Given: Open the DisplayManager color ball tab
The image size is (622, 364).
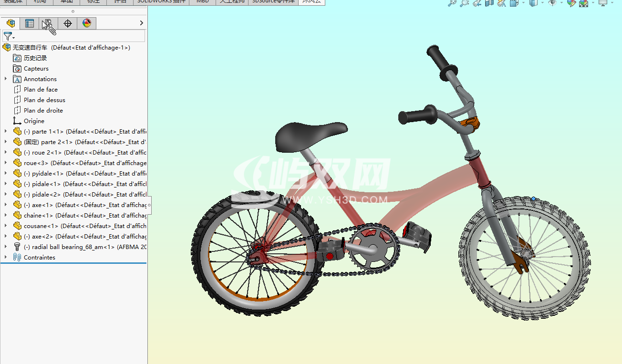Looking at the screenshot, I should click(x=86, y=23).
